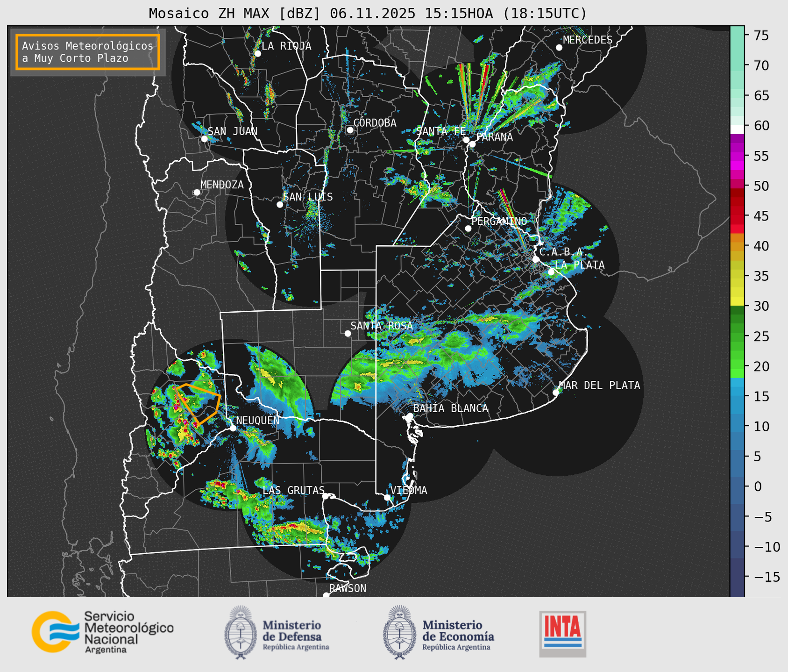This screenshot has width=788, height=672.
Task: Select the Viedma city marker dot
Action: pos(387,497)
